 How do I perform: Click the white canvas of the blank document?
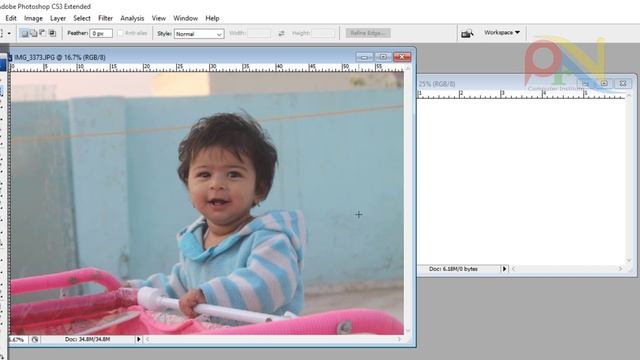(521, 181)
